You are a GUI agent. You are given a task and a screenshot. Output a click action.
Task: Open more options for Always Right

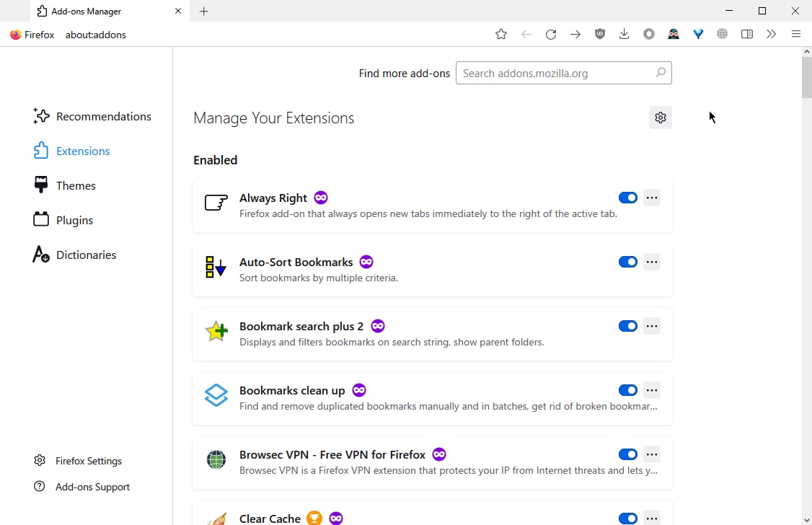coord(652,198)
